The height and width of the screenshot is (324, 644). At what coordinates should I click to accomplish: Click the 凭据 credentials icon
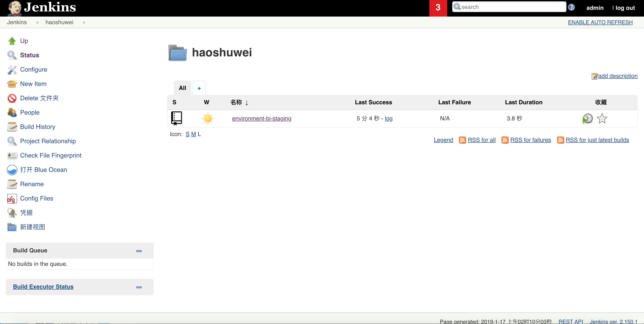click(x=12, y=212)
